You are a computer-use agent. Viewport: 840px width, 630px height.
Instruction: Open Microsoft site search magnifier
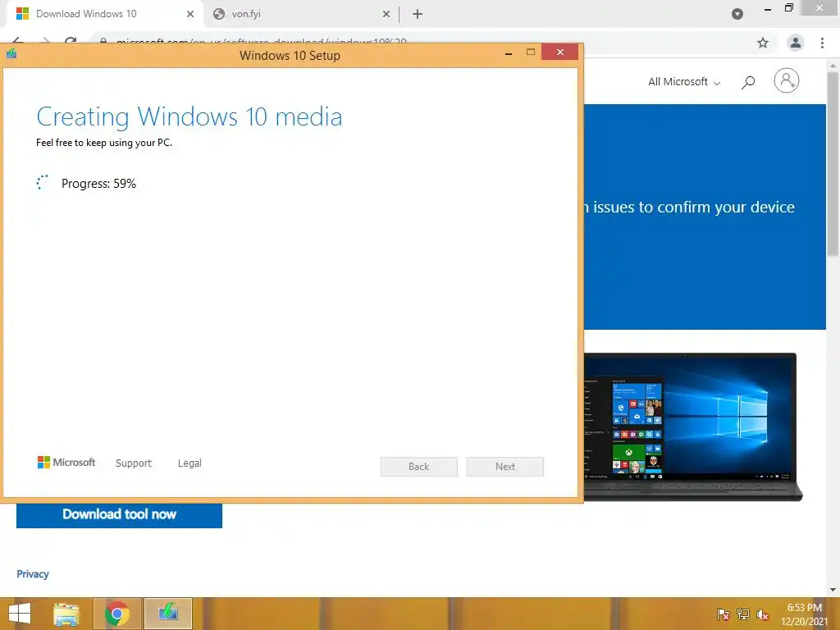coord(748,82)
